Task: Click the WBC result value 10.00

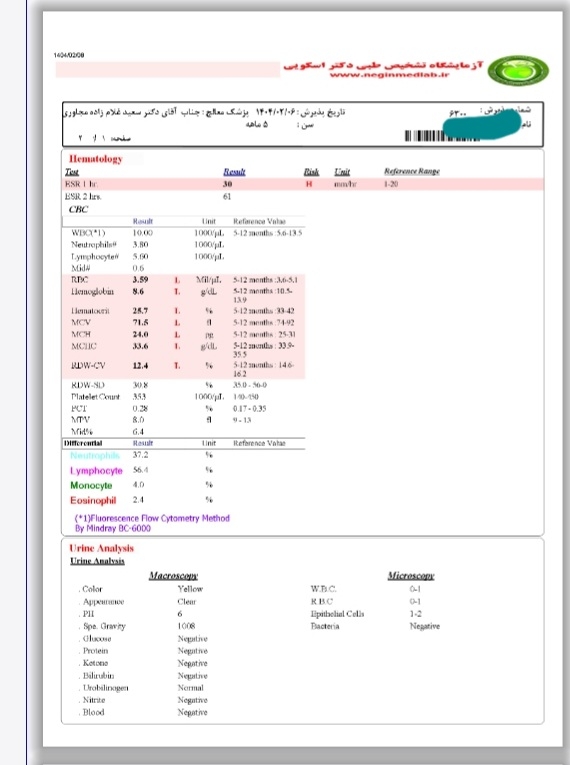Action: click(x=142, y=233)
